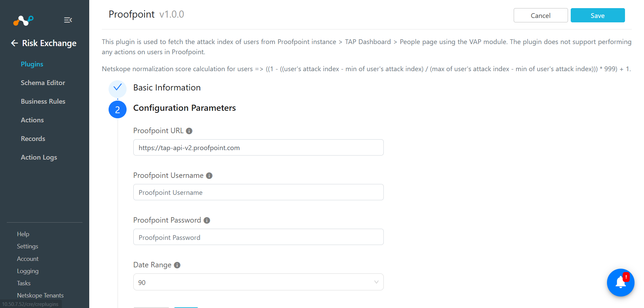Image resolution: width=644 pixels, height=308 pixels.
Task: Open the info tooltip for Proofpoint URL
Action: (x=189, y=131)
